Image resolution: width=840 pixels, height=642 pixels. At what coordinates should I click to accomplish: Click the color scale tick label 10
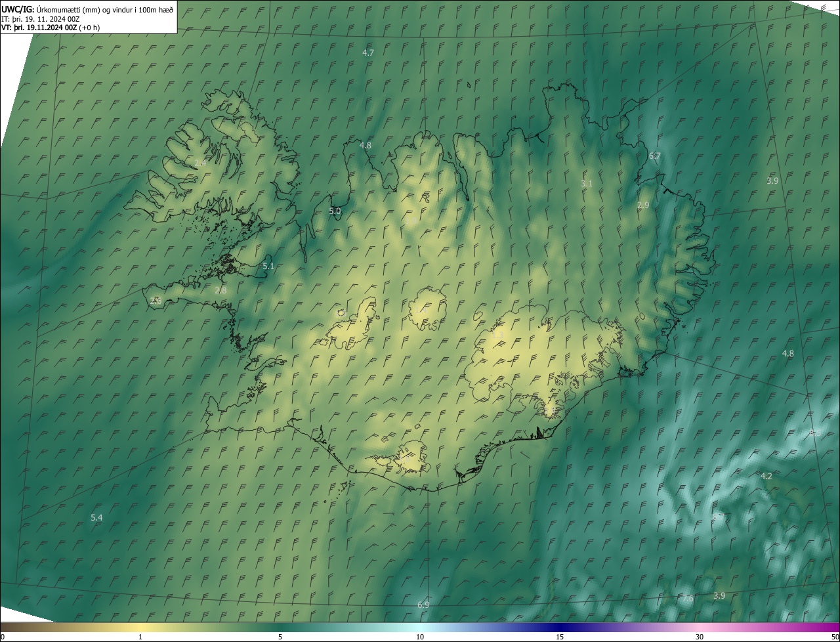click(x=420, y=637)
